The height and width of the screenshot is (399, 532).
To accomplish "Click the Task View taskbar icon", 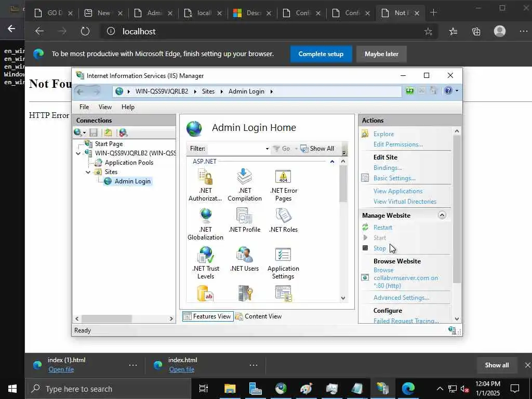I will point(203,389).
